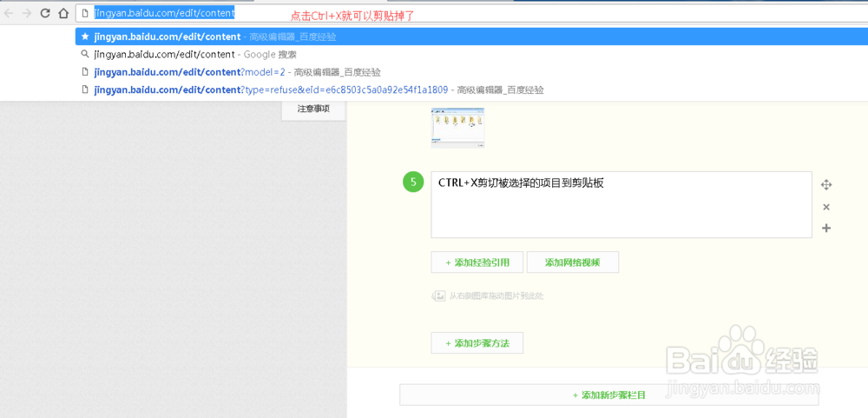Pick the suggestion with type=refuse&eid
The image size is (868, 418).
pyautogui.click(x=471, y=90)
